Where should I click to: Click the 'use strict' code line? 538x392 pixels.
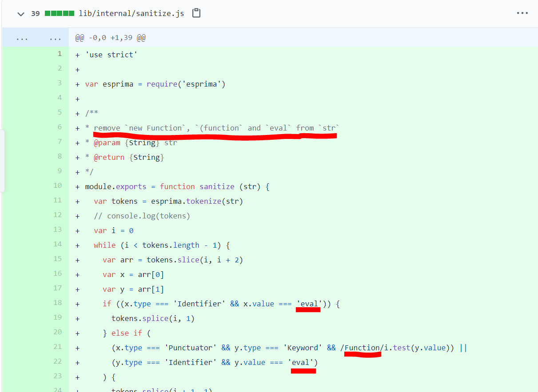point(111,55)
